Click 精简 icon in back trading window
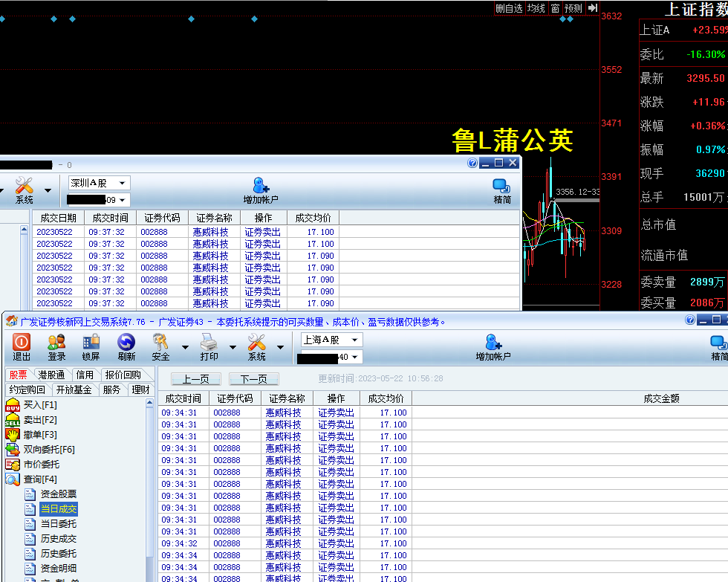 [502, 190]
